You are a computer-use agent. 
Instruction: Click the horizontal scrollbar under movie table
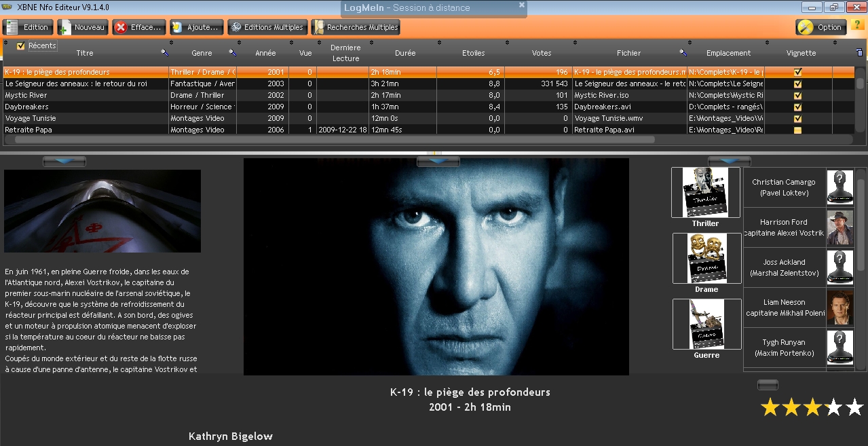[x=335, y=139]
